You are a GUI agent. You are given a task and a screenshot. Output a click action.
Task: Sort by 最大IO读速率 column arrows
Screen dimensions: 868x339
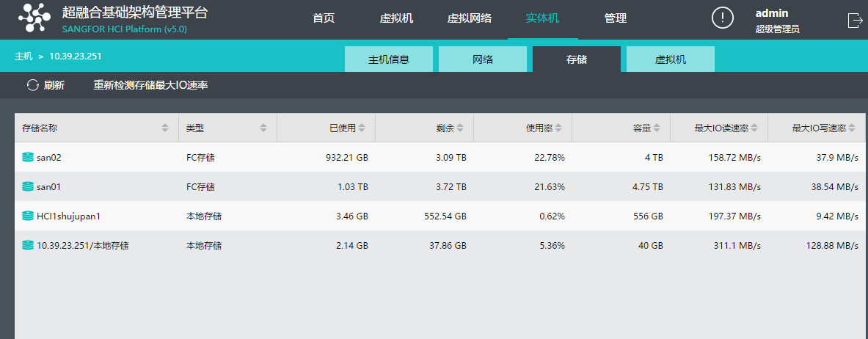pos(754,128)
